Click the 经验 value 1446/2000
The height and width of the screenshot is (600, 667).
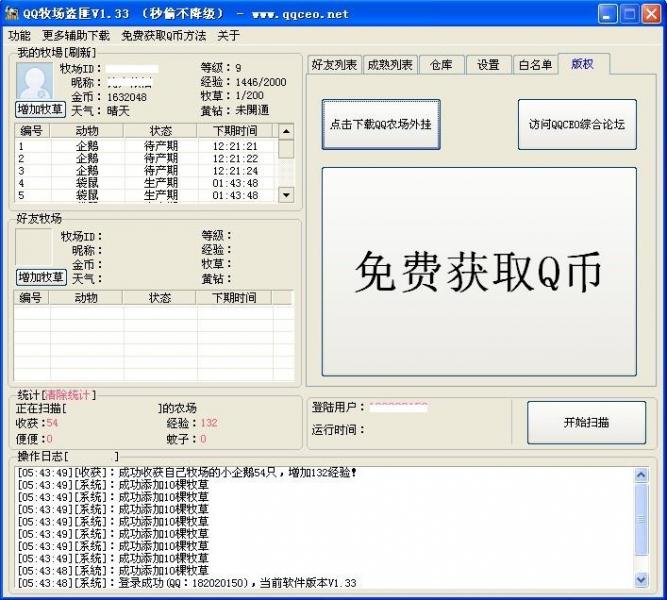click(x=261, y=82)
